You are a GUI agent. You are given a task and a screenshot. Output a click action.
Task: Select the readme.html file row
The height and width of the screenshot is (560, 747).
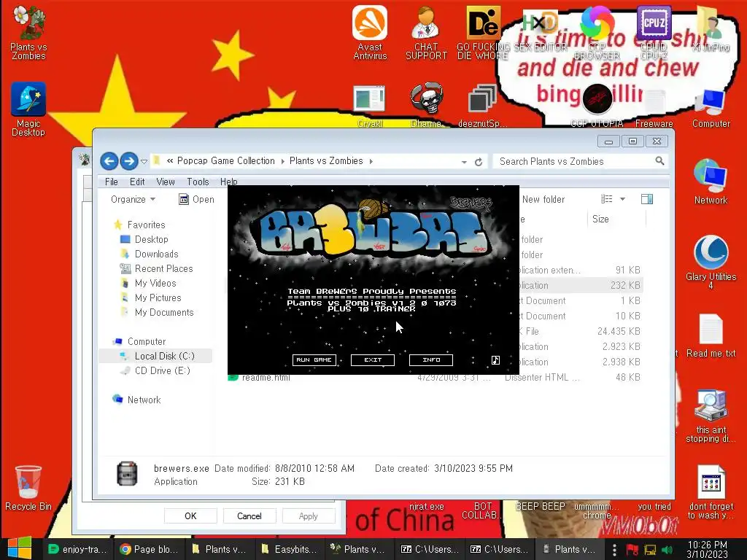tap(435, 378)
